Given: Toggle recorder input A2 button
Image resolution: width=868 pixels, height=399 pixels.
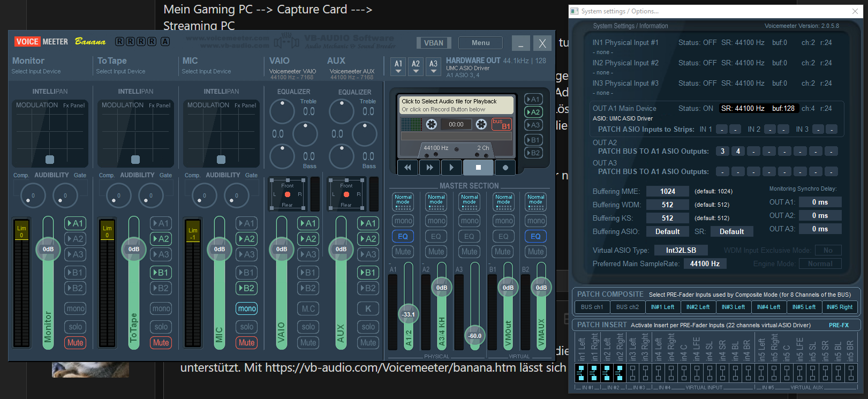Looking at the screenshot, I should point(533,112).
